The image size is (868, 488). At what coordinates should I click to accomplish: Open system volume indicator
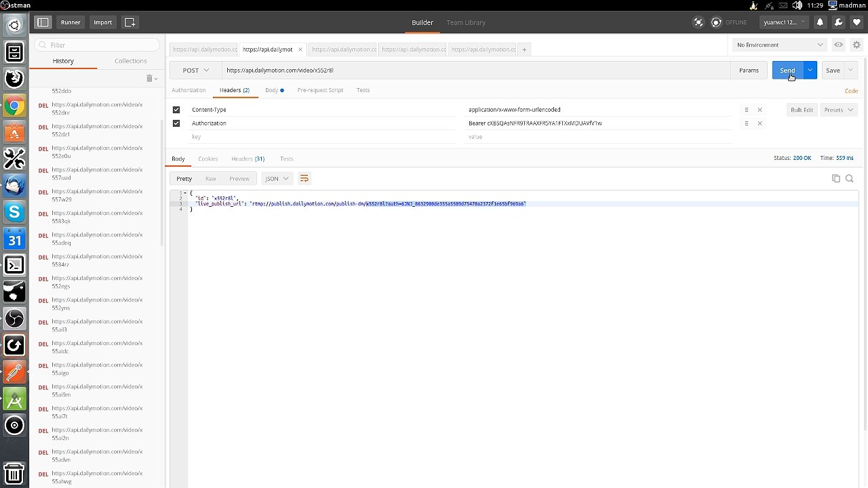tap(796, 5)
